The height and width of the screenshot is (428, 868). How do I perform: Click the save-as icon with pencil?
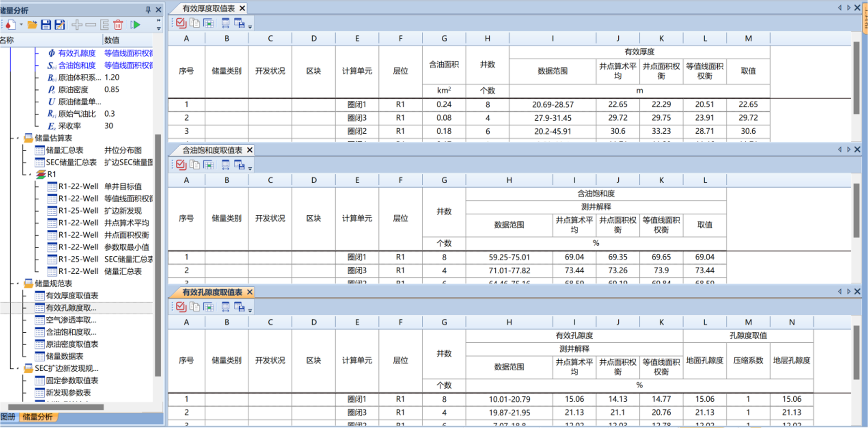point(60,25)
